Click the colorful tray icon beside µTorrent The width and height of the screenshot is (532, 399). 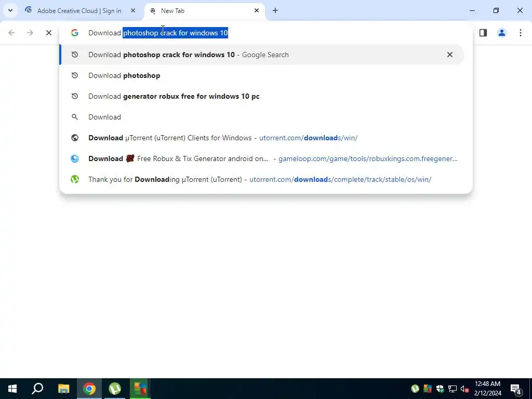point(428,389)
